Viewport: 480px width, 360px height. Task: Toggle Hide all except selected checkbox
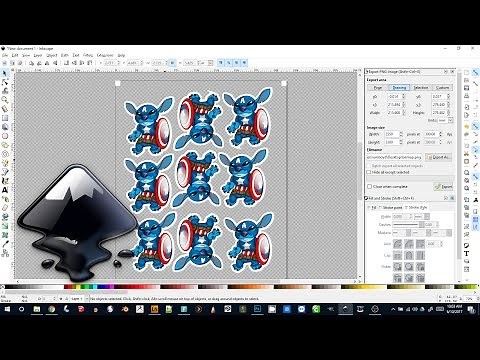click(369, 172)
